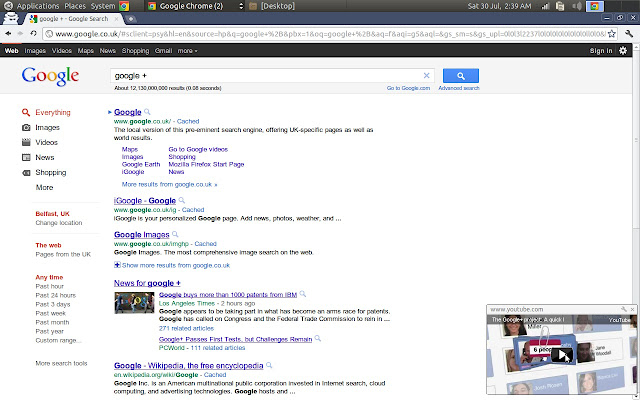Open the 'more' dropdown in Google bar
The image size is (640, 400).
tap(187, 51)
